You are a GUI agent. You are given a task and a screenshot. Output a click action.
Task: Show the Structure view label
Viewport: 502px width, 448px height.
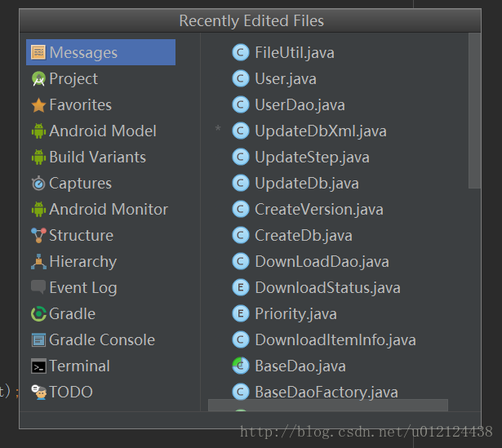(x=82, y=236)
